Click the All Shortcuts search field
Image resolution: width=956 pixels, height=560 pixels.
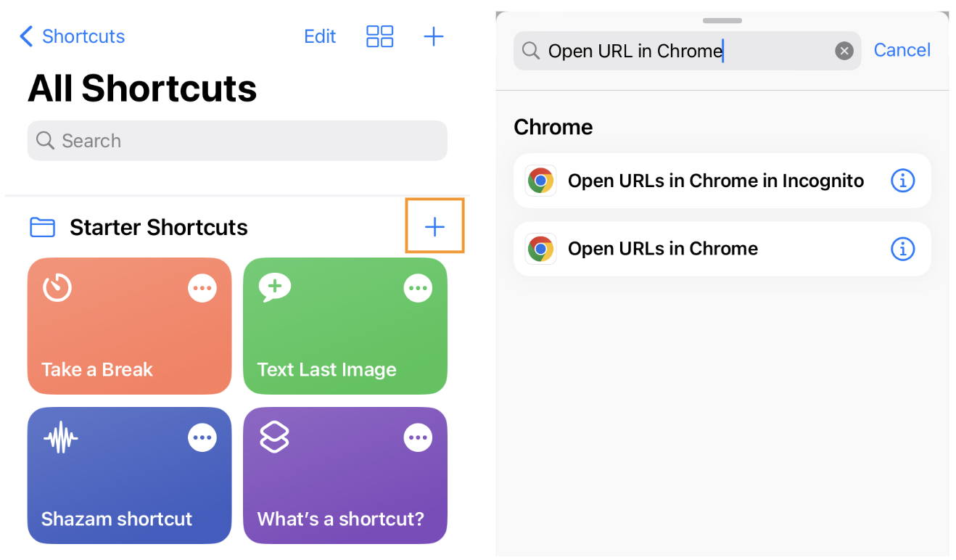237,141
